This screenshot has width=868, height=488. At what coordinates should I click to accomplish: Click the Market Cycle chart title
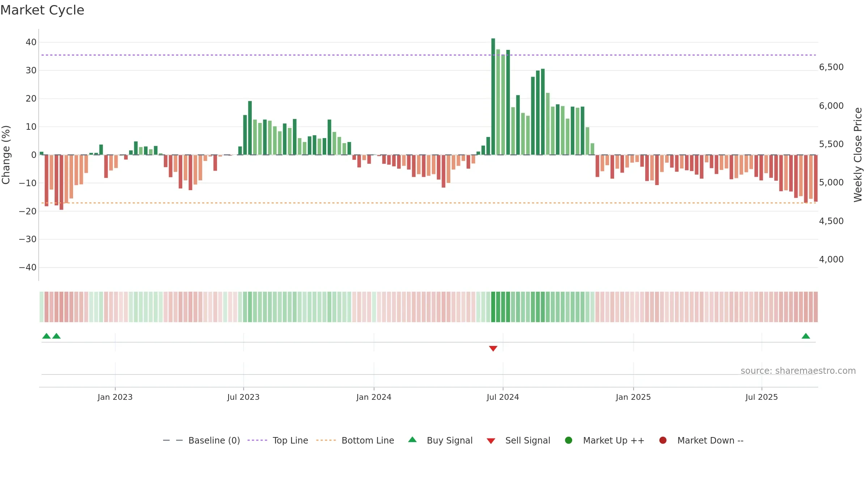tap(42, 10)
